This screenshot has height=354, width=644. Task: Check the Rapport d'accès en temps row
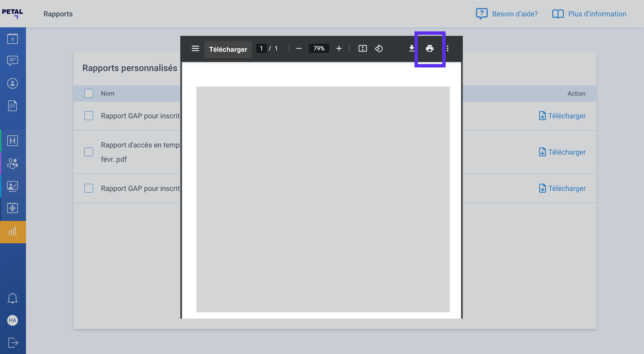(x=88, y=152)
